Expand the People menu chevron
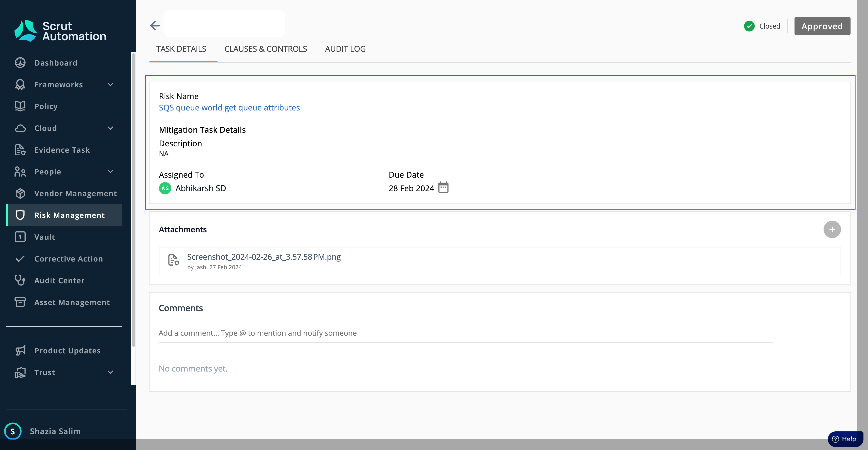This screenshot has height=450, width=868. (x=110, y=171)
